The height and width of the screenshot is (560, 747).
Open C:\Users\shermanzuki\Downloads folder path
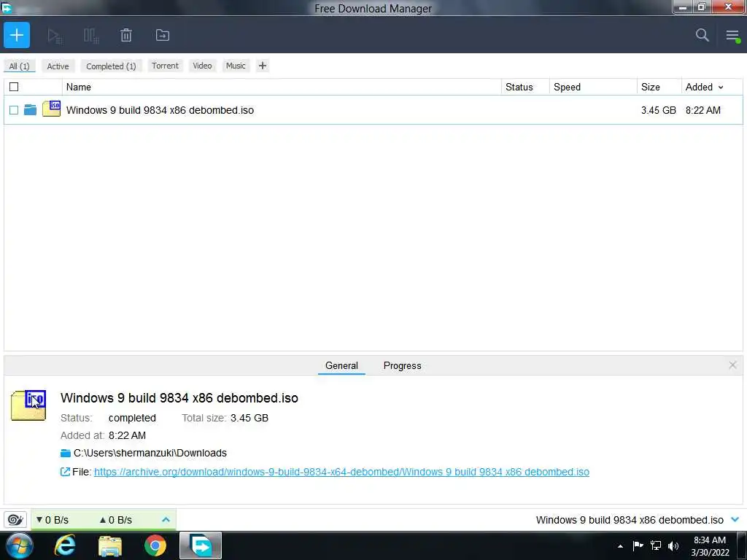coord(150,454)
